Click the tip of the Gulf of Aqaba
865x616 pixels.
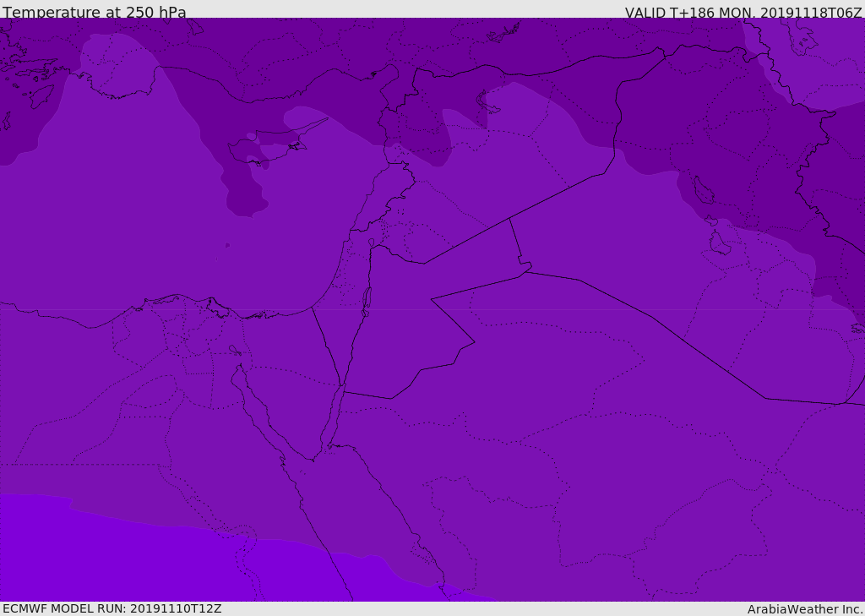[x=343, y=386]
